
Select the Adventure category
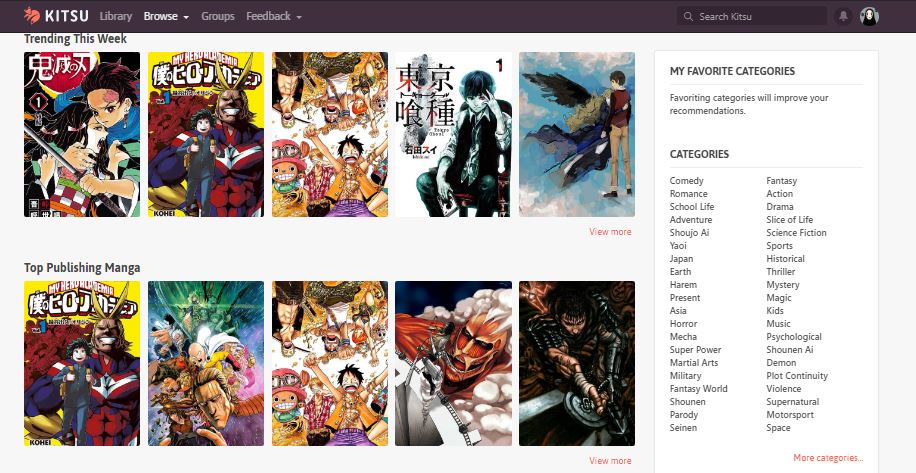(691, 220)
